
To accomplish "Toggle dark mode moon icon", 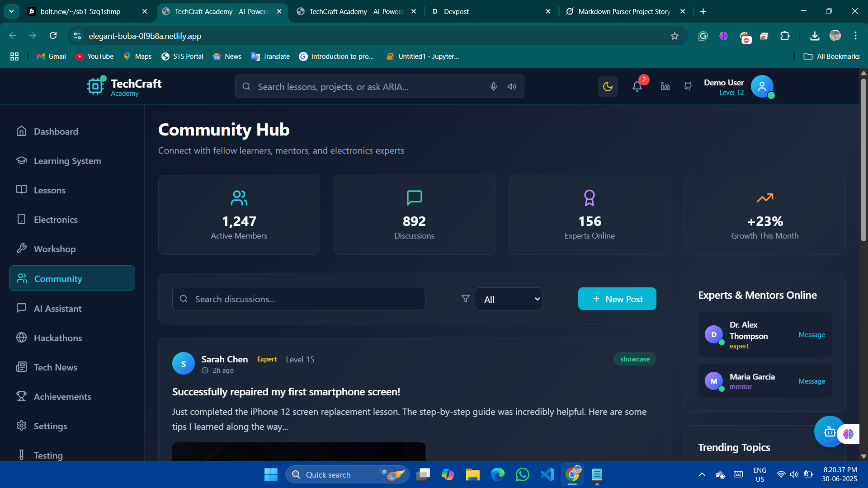I will pos(608,86).
